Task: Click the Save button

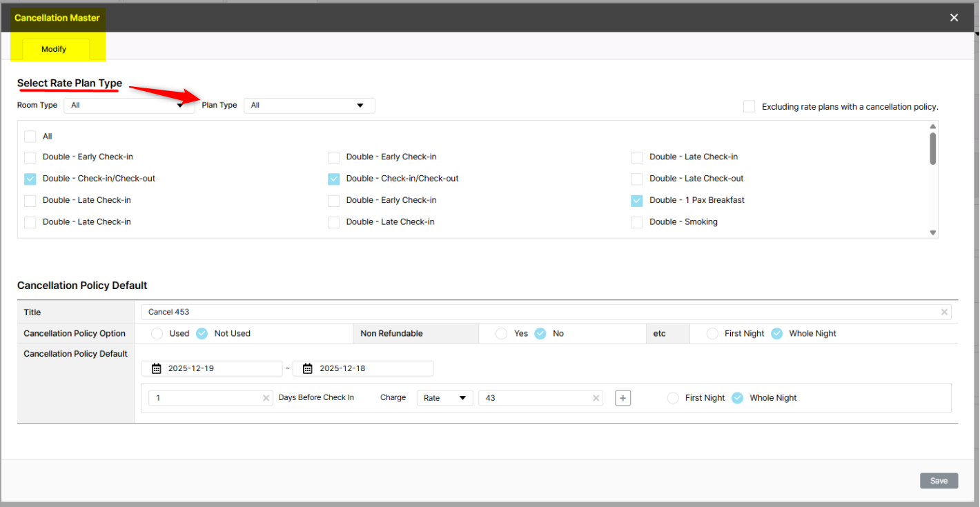Action: tap(939, 481)
